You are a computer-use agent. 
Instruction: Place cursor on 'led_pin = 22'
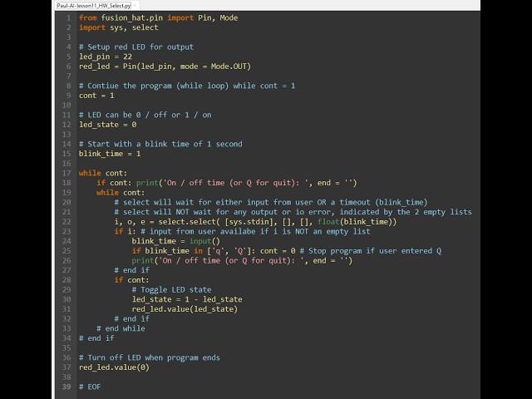pyautogui.click(x=106, y=57)
